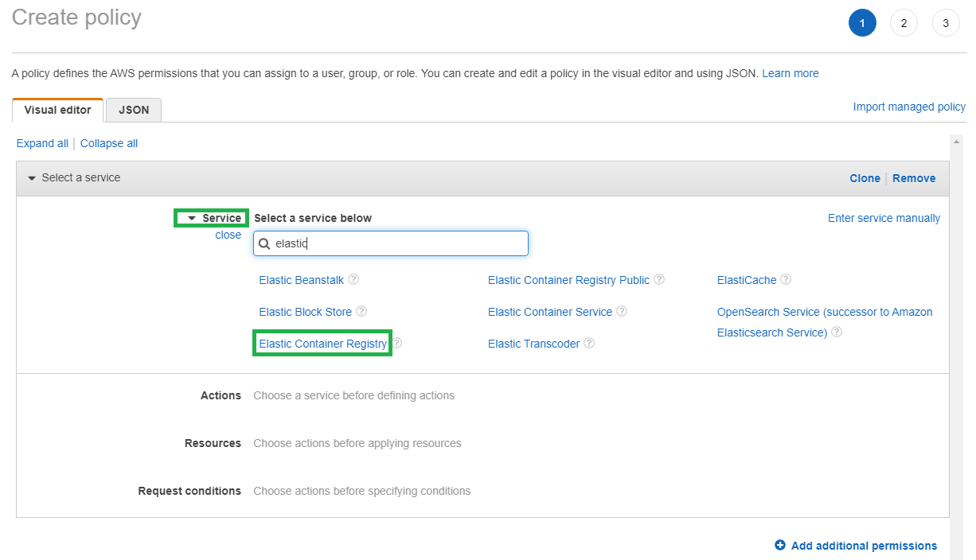Go to wizard step 3
Screen dimensions: 976x560
tap(946, 23)
